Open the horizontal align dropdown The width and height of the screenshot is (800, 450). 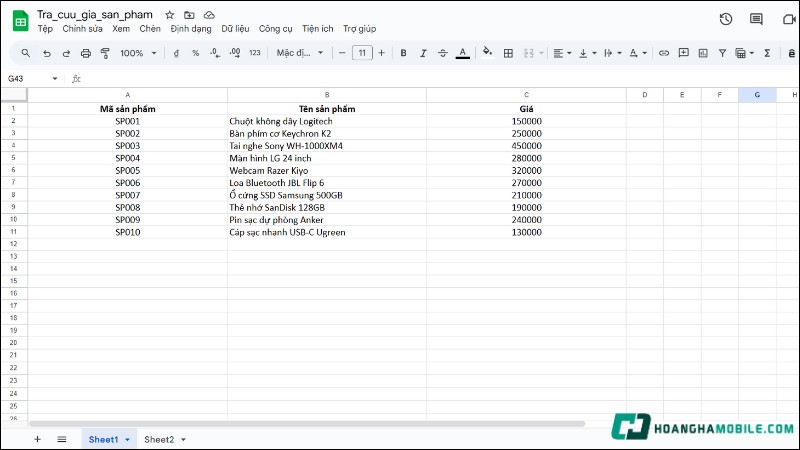tap(562, 53)
